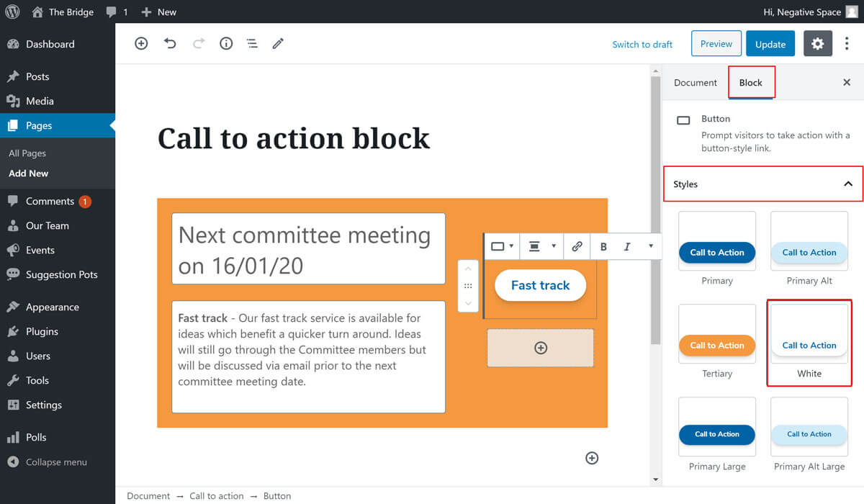Select the Tertiary orange button style
The image size is (864, 504).
point(717,345)
